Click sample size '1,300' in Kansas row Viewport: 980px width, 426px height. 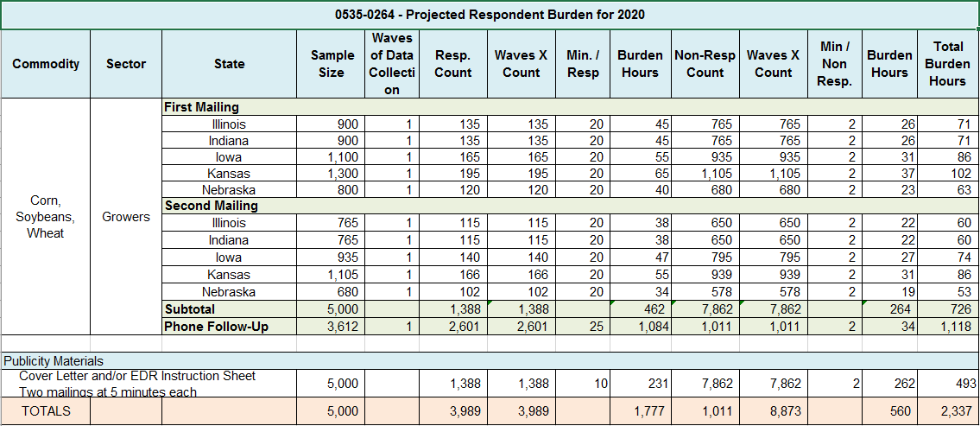click(331, 174)
